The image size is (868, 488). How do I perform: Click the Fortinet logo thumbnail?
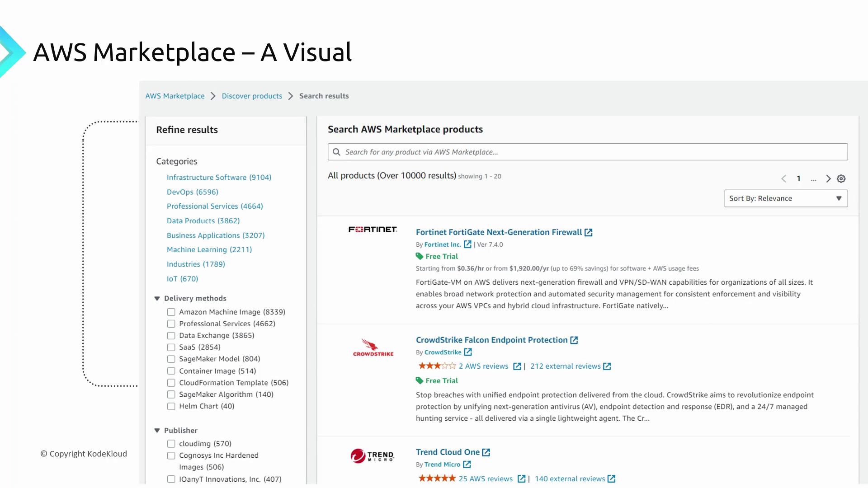click(x=373, y=230)
